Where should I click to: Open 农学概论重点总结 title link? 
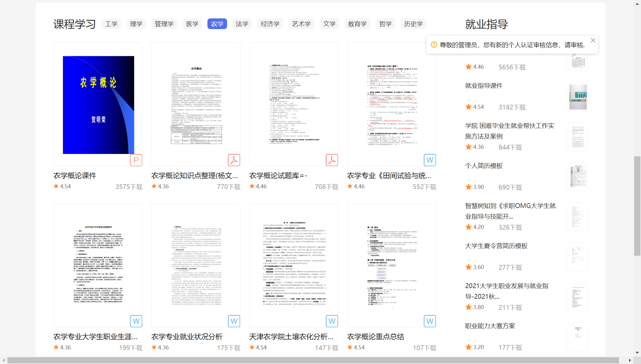tap(376, 336)
